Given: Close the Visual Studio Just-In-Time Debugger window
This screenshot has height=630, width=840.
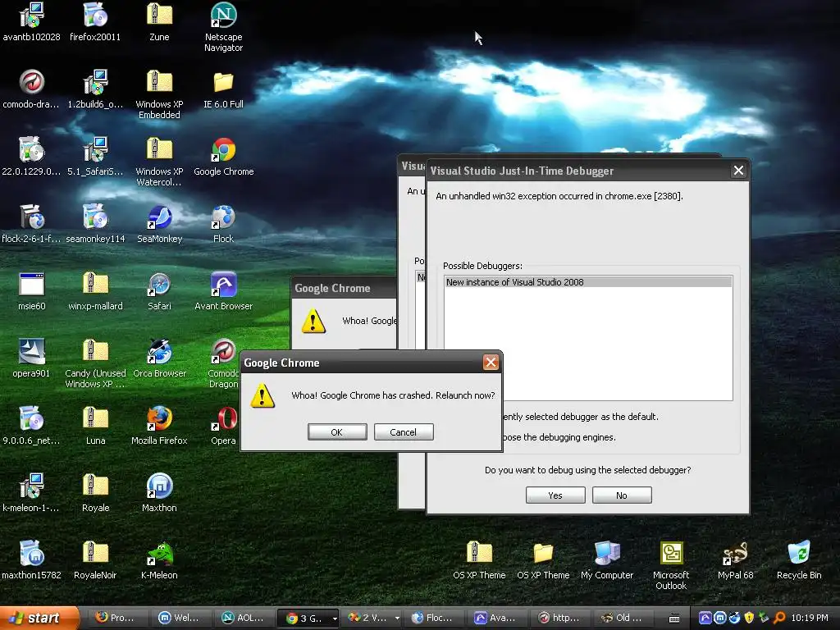Looking at the screenshot, I should [738, 171].
